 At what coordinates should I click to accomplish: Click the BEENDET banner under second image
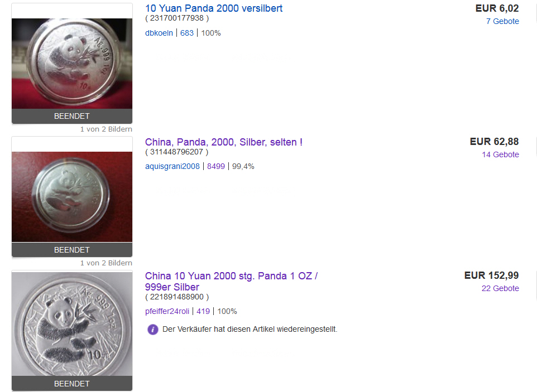(72, 250)
